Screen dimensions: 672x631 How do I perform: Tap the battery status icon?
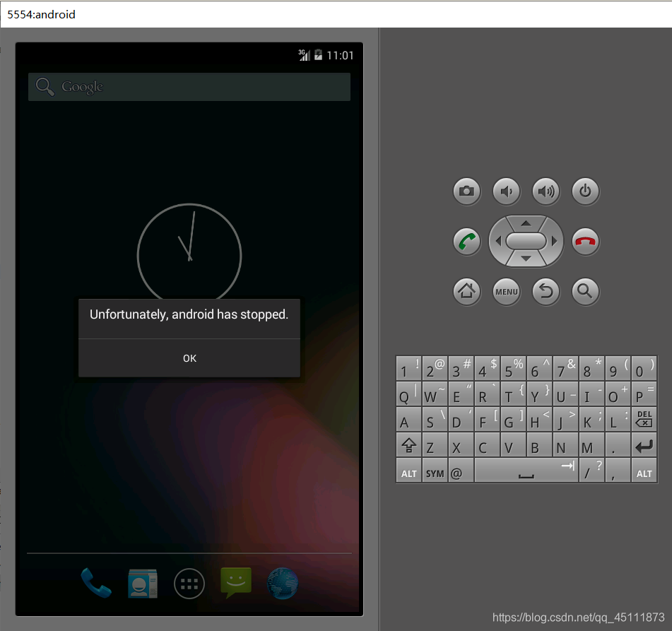318,55
